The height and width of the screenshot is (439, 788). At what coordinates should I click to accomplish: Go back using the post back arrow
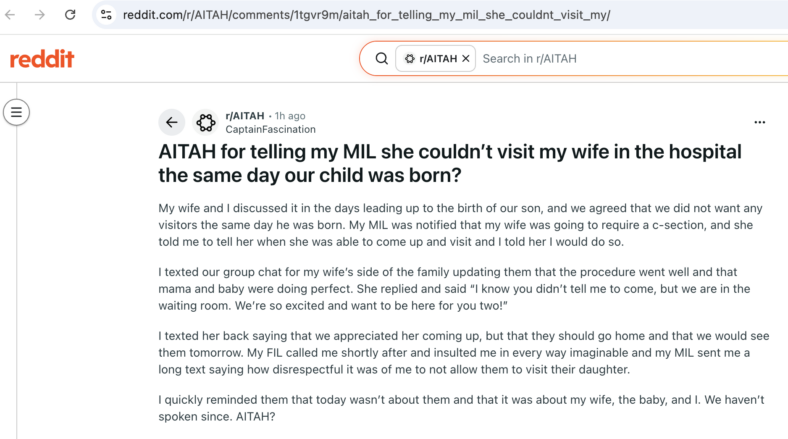171,122
